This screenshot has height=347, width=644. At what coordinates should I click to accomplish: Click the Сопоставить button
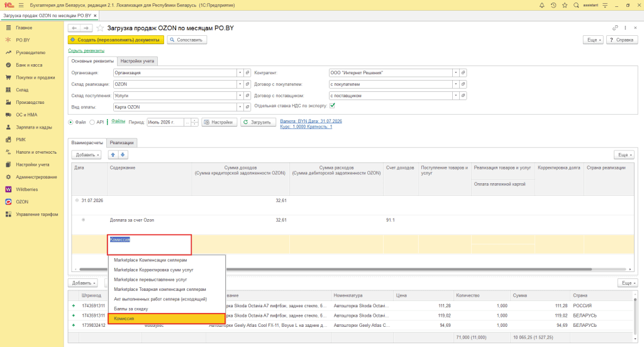coord(186,40)
